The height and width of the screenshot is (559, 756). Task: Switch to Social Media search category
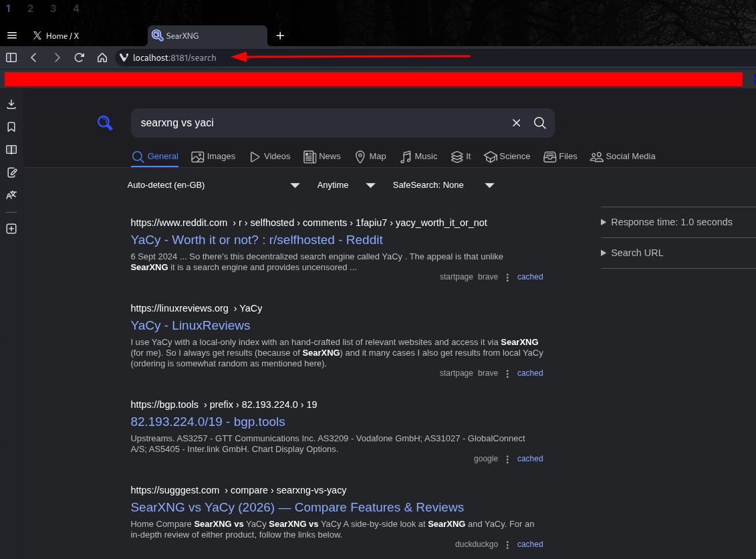[622, 156]
